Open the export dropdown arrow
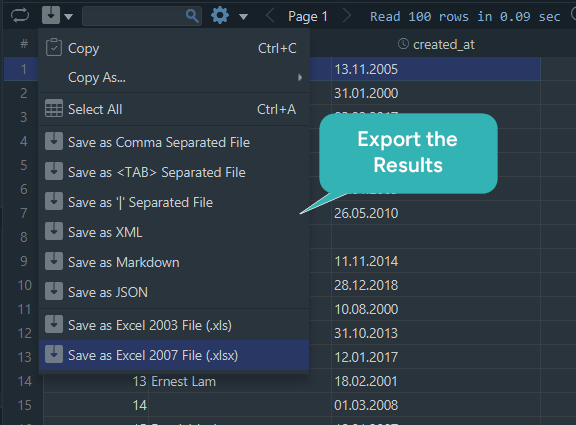 (x=68, y=17)
